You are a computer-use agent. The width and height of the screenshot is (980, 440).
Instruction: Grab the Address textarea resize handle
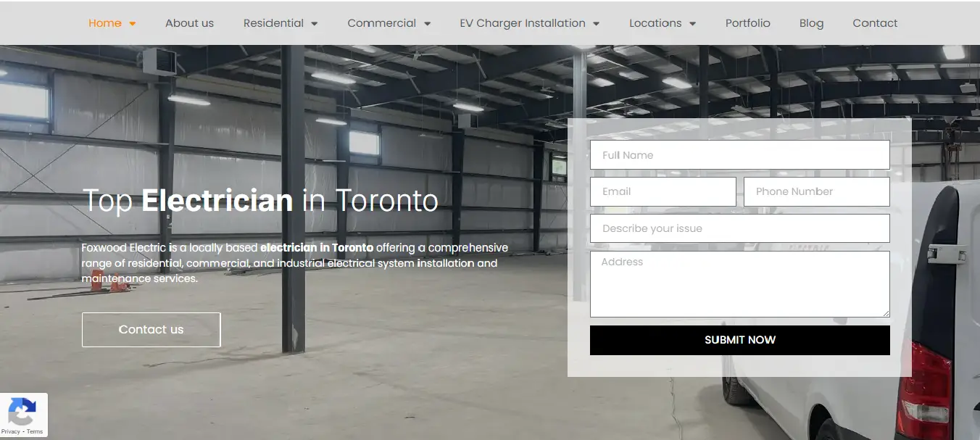[x=886, y=313]
